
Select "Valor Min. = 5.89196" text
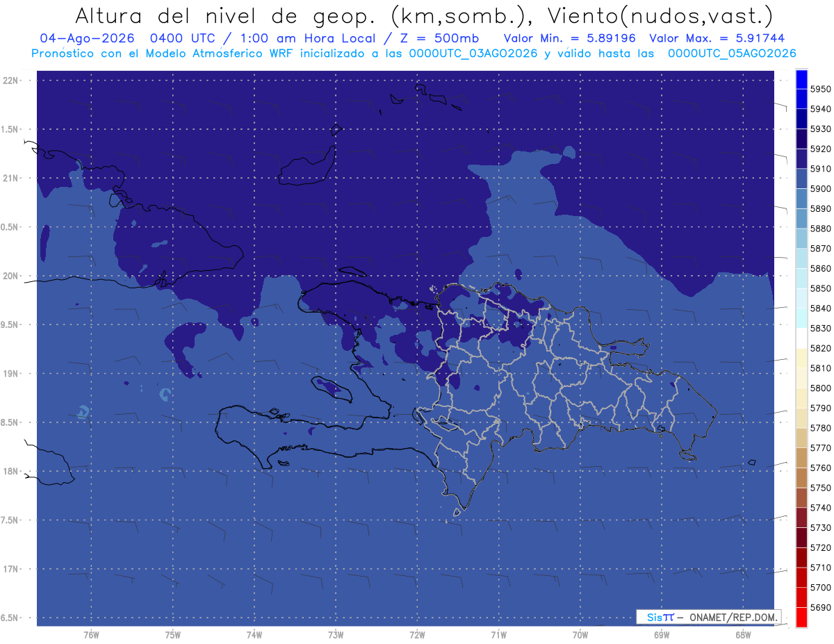click(569, 38)
